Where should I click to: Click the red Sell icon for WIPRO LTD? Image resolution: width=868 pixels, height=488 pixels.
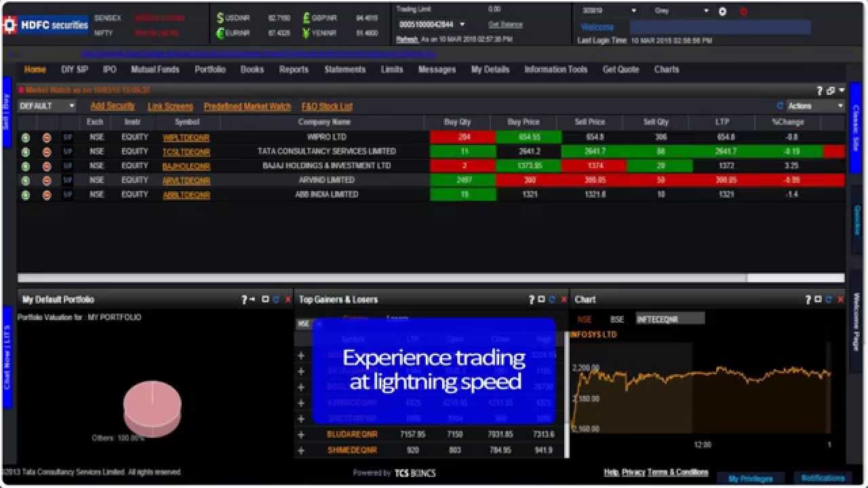47,138
